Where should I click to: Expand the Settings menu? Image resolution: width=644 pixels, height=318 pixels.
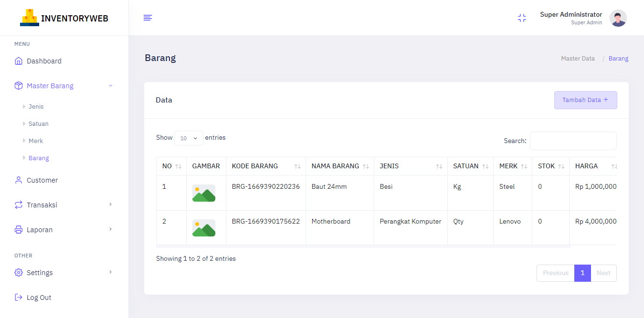tap(41, 272)
